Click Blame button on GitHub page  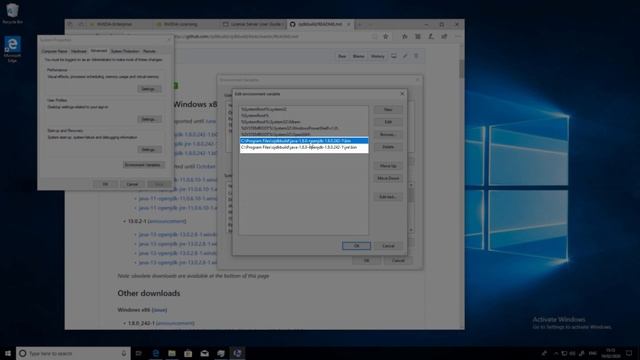358,56
